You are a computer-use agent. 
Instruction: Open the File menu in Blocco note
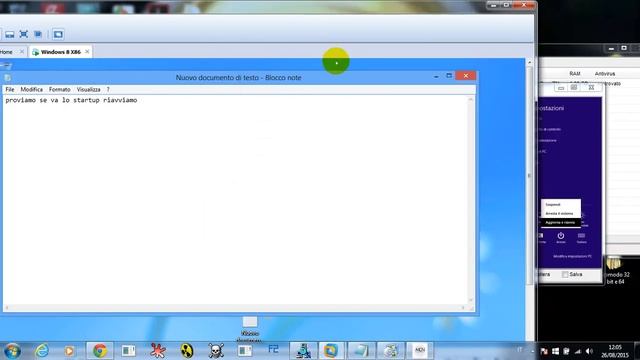click(x=10, y=89)
